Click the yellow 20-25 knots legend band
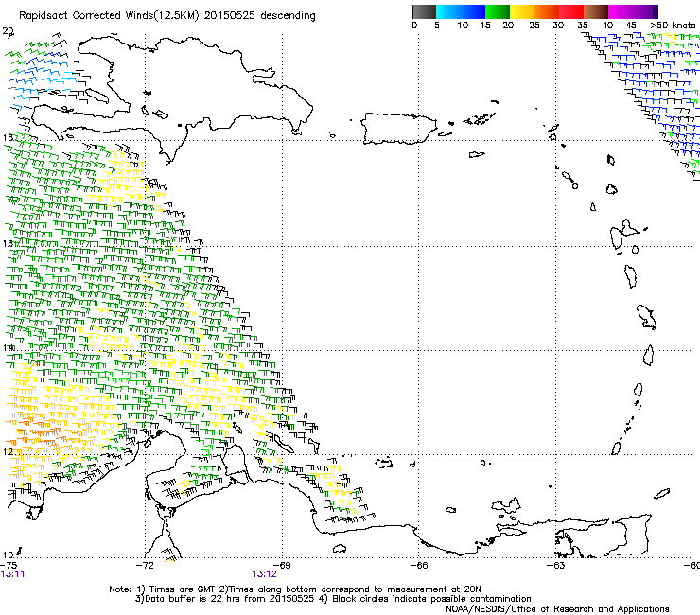The height and width of the screenshot is (615, 700). 522,12
